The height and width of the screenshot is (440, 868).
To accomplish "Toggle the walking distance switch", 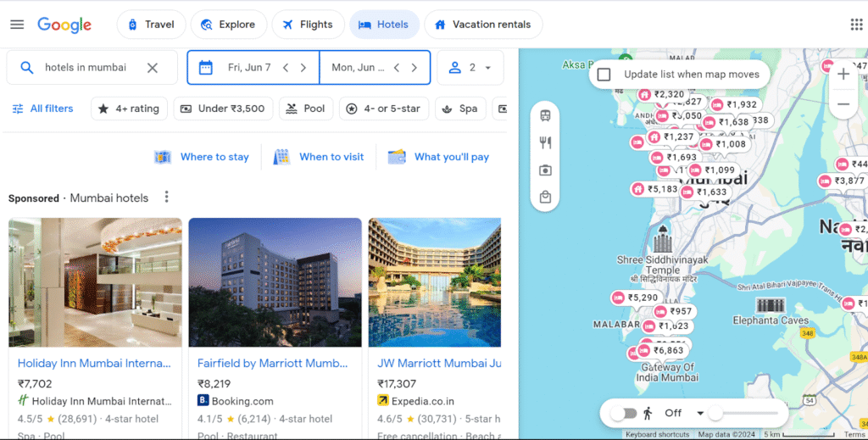I will (624, 414).
